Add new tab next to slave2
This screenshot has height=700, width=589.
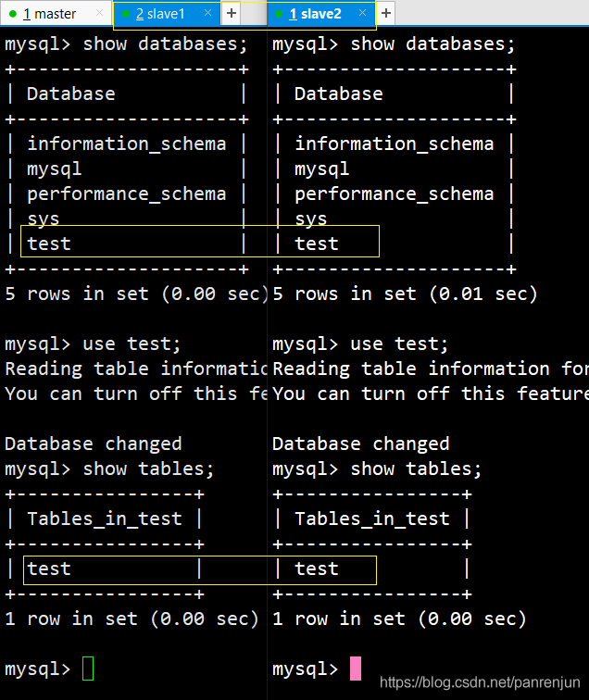[386, 13]
